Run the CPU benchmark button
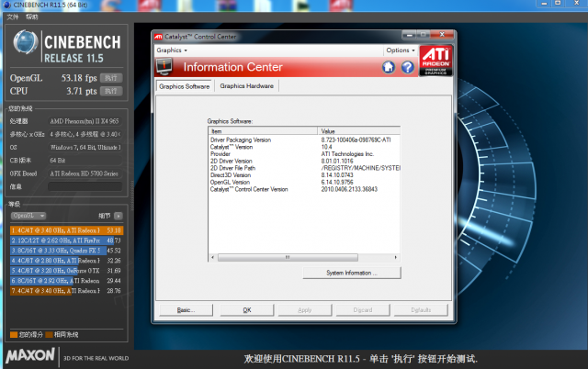 point(111,91)
